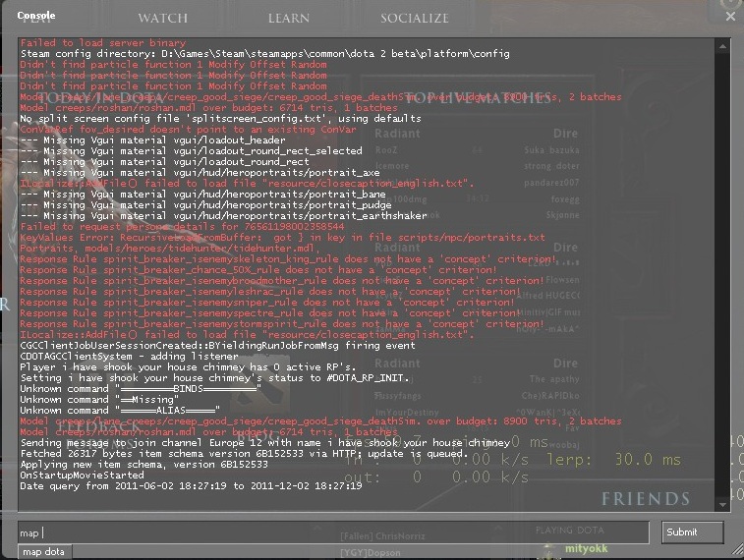The image size is (744, 560).
Task: Click scrollbar up arrow in console
Action: (722, 46)
